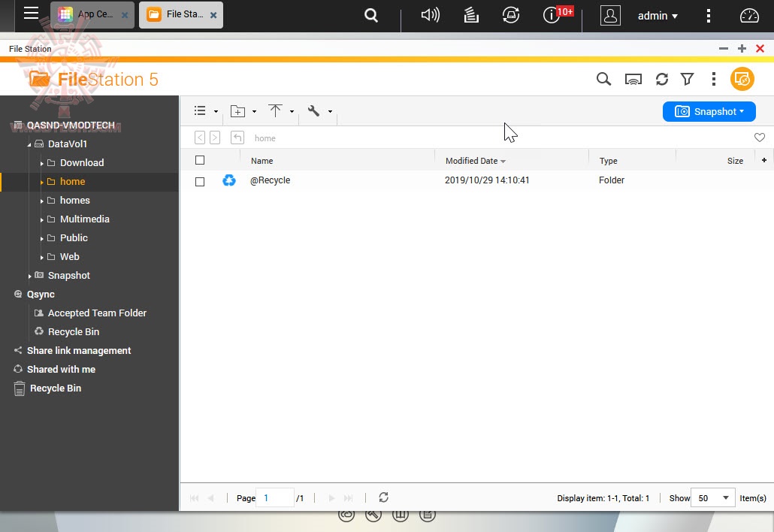Go forward with the right navigation arrow
The image size is (774, 532).
coord(215,138)
